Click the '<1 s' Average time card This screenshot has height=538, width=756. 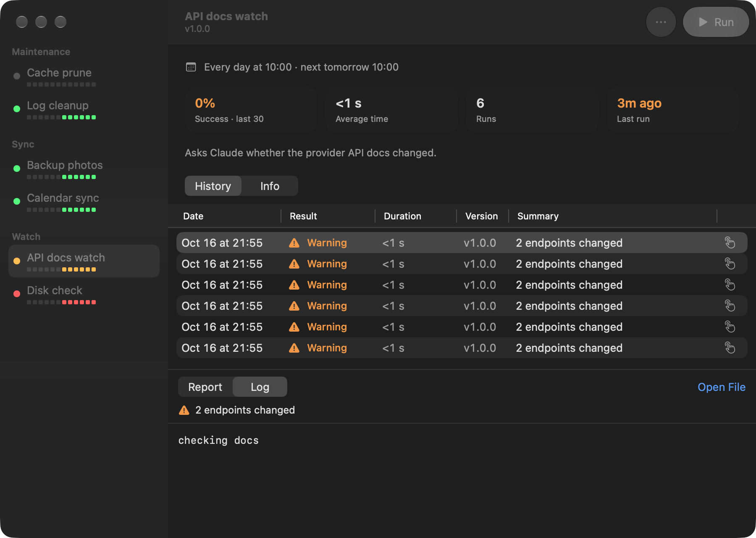point(391,110)
